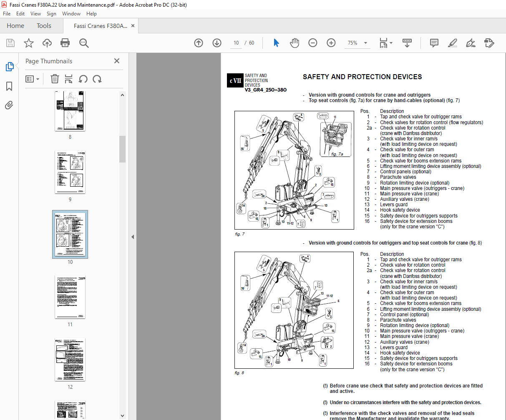The width and height of the screenshot is (506, 420).
Task: Open the File menu
Action: pos(7,14)
